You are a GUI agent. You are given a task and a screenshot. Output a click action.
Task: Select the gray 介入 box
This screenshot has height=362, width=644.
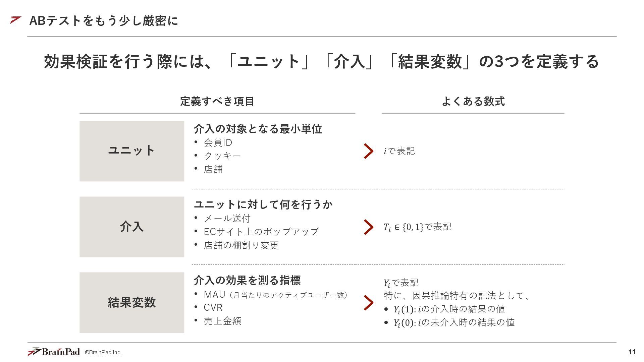(132, 227)
